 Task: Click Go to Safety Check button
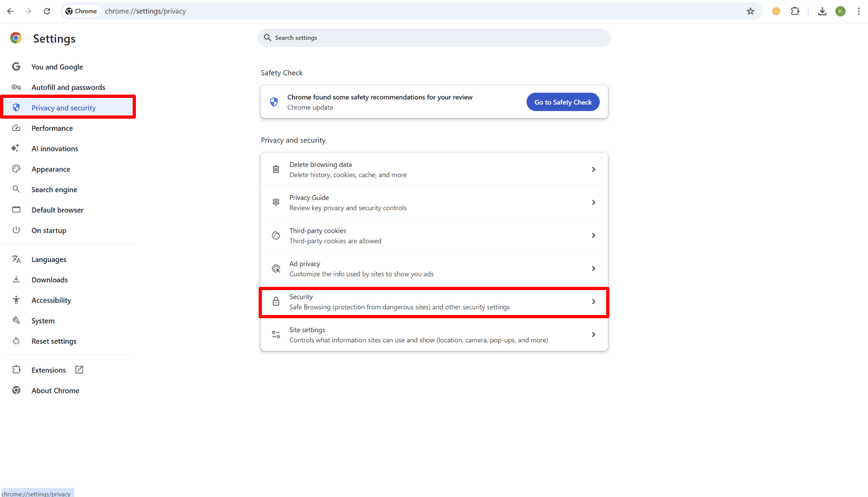pyautogui.click(x=563, y=102)
